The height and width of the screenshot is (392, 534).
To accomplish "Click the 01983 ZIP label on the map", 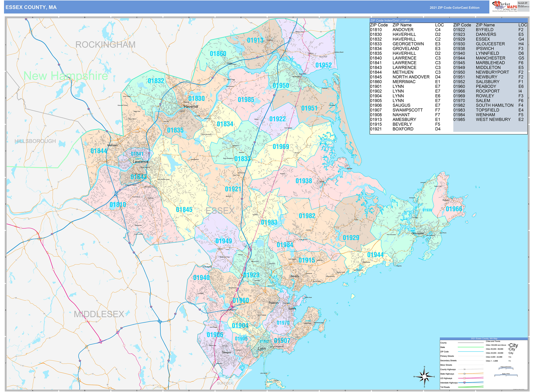I will pyautogui.click(x=269, y=222).
